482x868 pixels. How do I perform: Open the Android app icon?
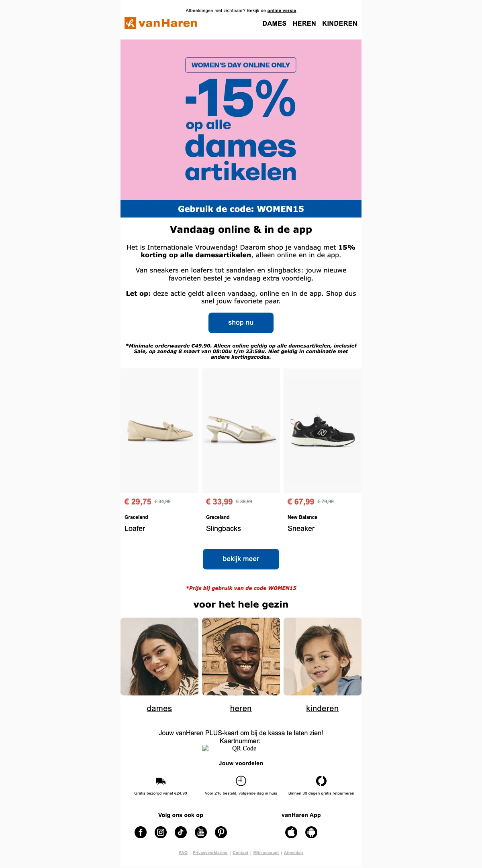311,832
